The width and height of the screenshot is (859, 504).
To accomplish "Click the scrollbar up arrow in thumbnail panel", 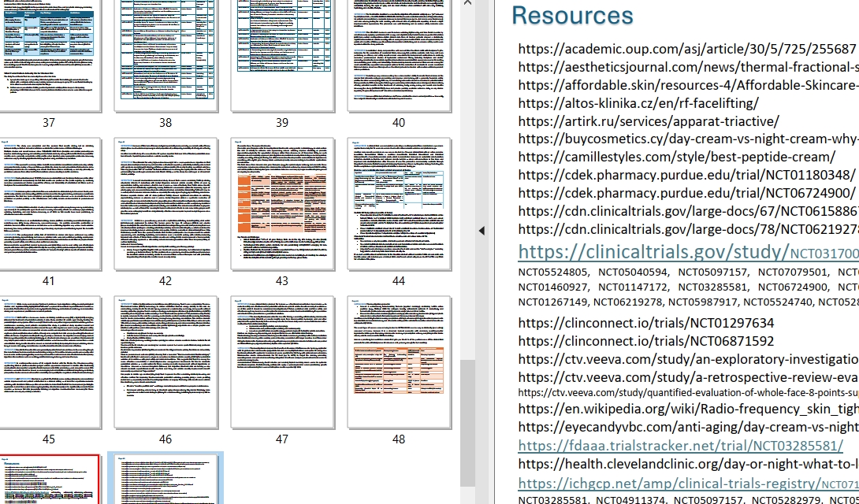I will [467, 5].
